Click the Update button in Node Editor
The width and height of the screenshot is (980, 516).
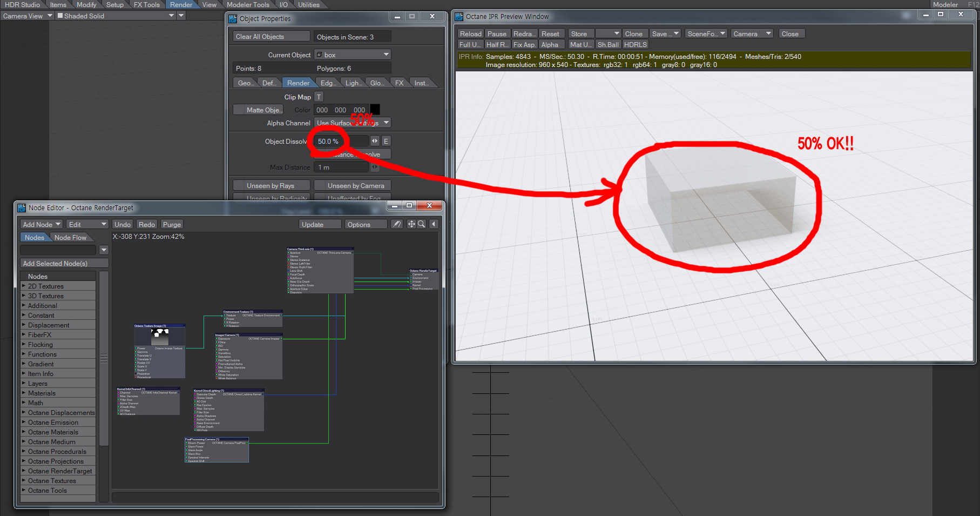click(321, 224)
